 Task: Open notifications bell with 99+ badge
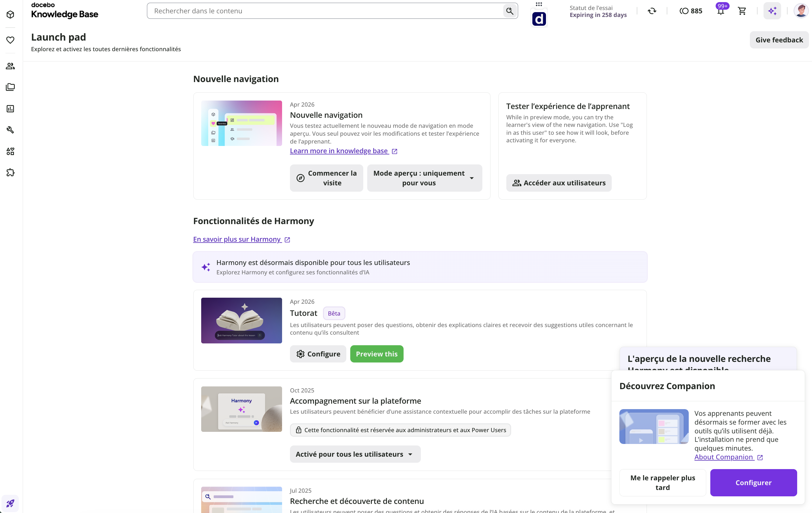[720, 11]
